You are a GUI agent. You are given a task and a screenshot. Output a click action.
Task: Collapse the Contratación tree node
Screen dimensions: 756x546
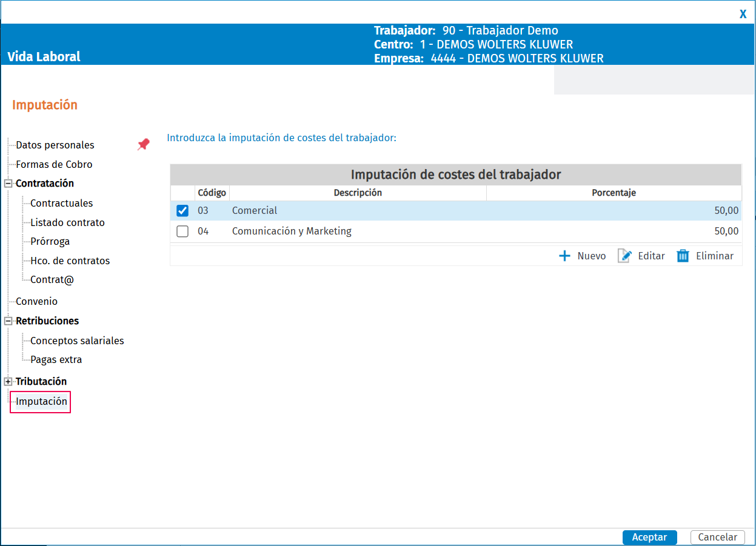coord(8,184)
